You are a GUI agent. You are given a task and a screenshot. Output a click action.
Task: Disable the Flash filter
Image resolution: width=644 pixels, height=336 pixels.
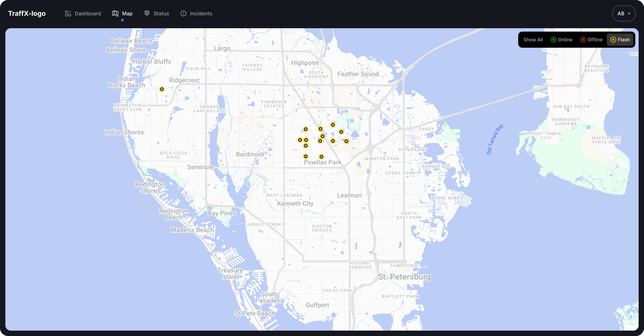[x=620, y=39]
